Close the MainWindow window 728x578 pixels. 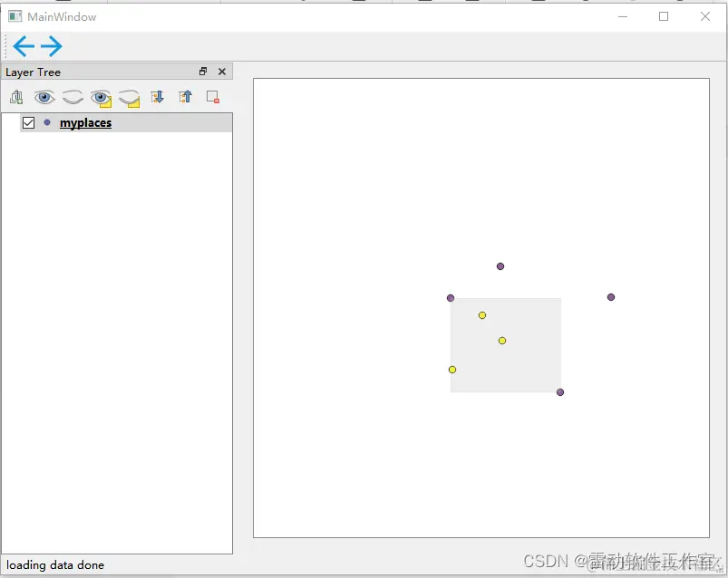[x=705, y=16]
